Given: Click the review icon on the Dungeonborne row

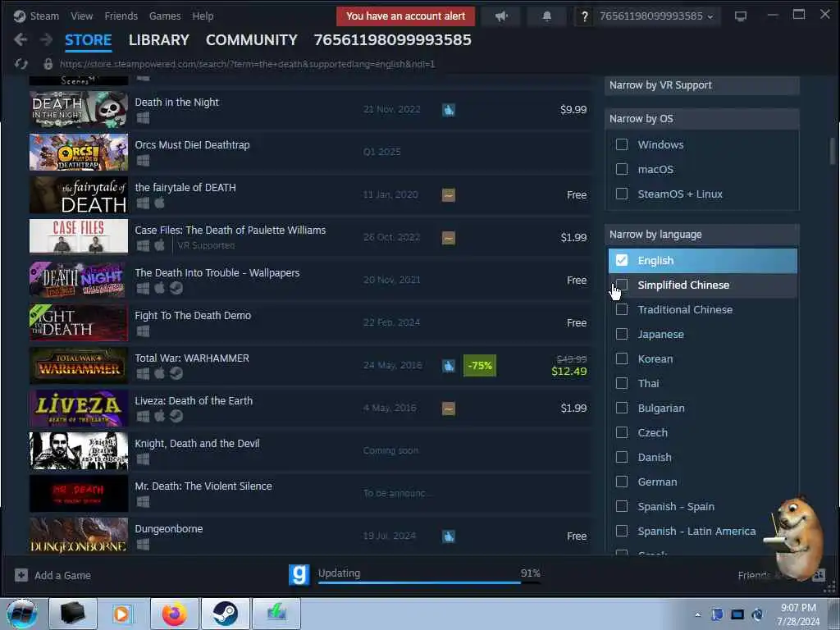Looking at the screenshot, I should (449, 536).
